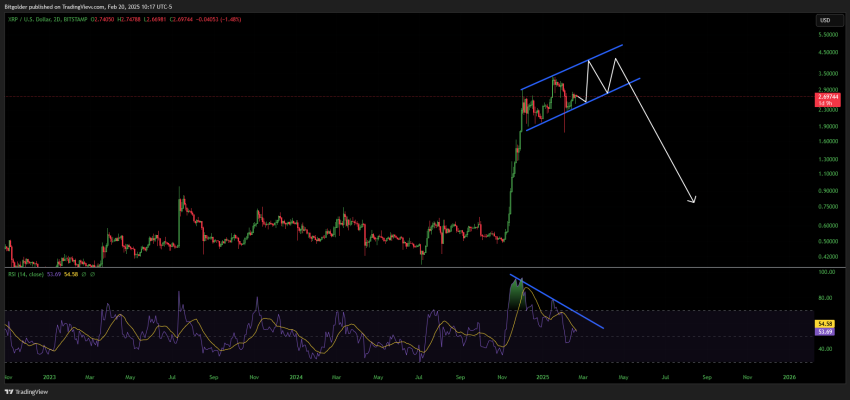Click the 0.42000 price axis label
850x400 pixels.
pyautogui.click(x=826, y=256)
